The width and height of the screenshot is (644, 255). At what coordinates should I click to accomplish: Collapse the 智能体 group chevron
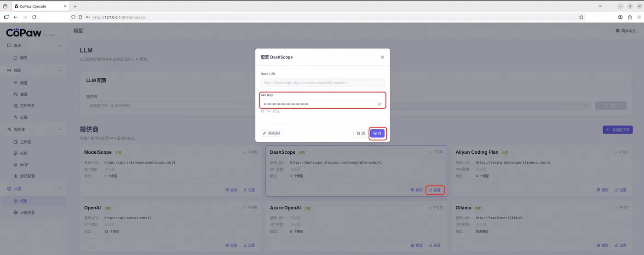60,129
